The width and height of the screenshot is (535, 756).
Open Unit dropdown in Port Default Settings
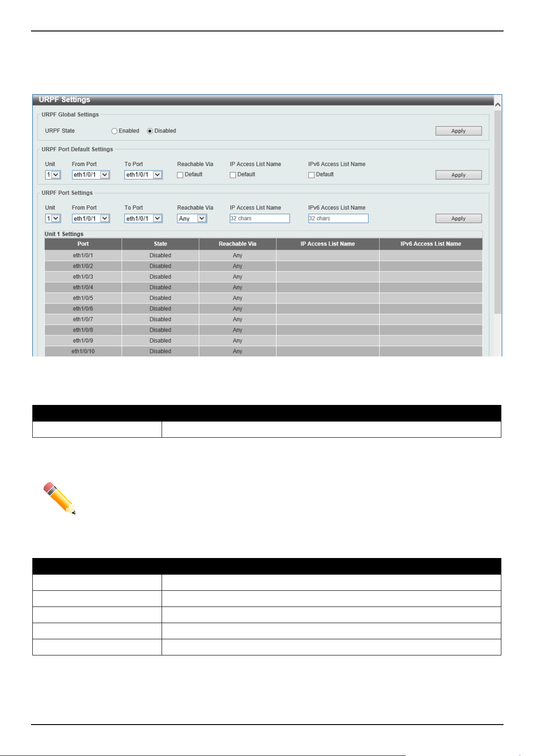pyautogui.click(x=53, y=175)
